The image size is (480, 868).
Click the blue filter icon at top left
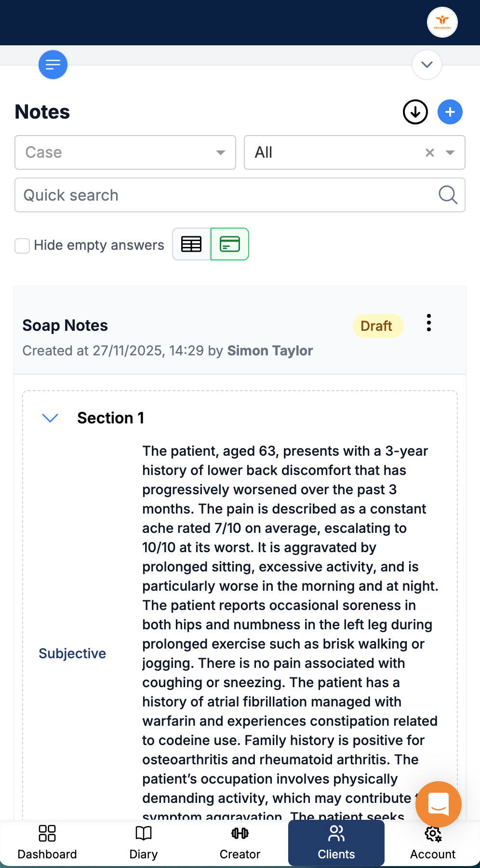(53, 64)
